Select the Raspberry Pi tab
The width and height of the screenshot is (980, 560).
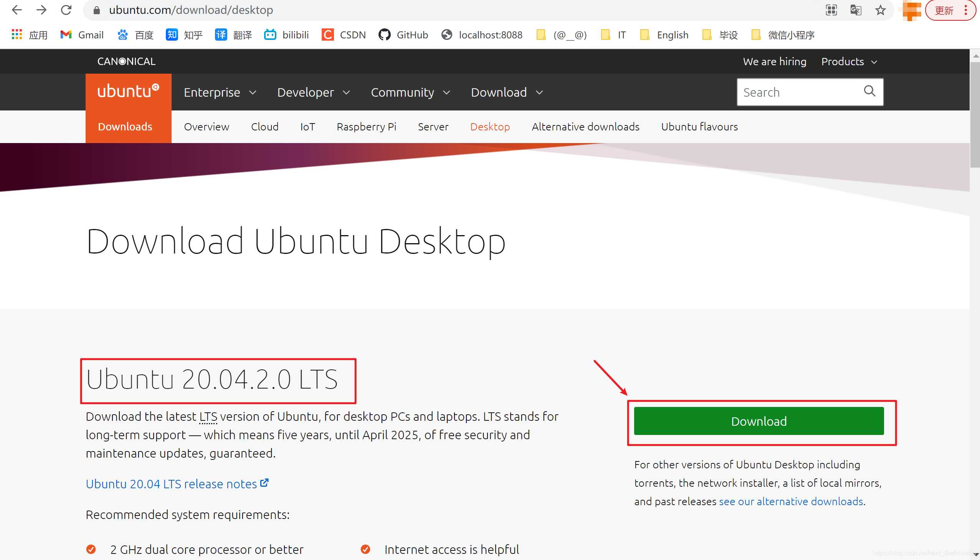pyautogui.click(x=366, y=127)
